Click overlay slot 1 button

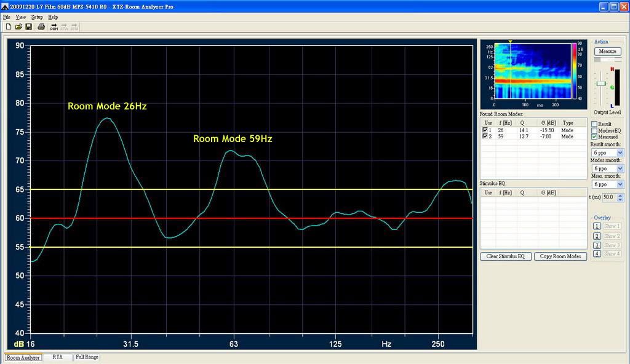point(597,226)
